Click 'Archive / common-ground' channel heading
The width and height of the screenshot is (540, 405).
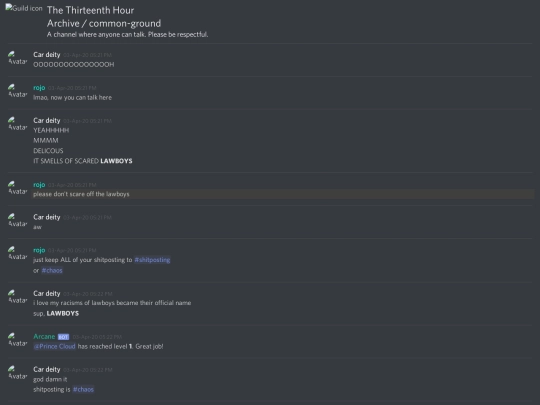(104, 23)
